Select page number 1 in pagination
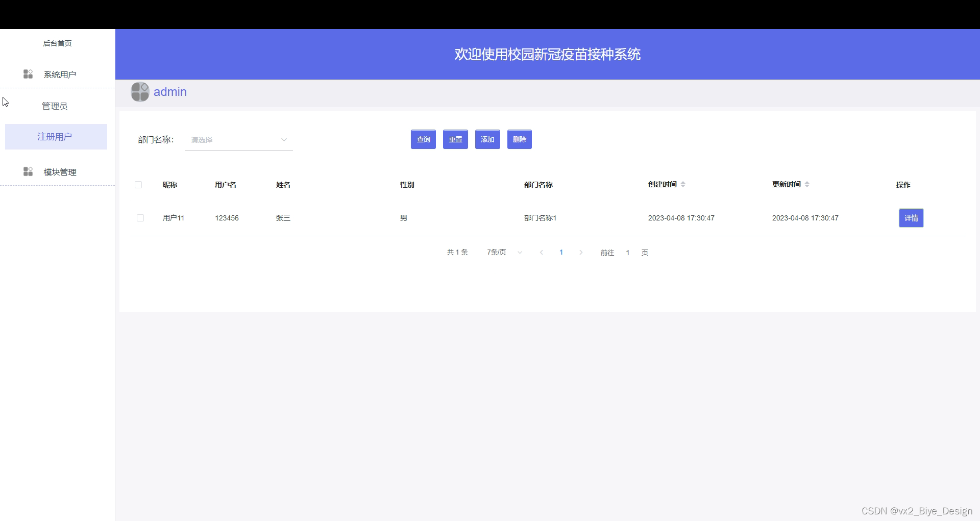The height and width of the screenshot is (521, 980). (561, 253)
